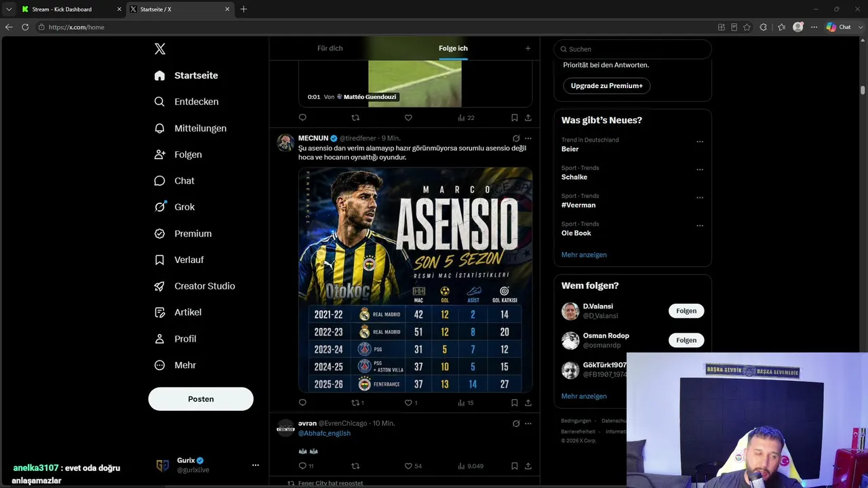Image resolution: width=868 pixels, height=488 pixels.
Task: Focus the Suchen search field
Action: [x=633, y=49]
